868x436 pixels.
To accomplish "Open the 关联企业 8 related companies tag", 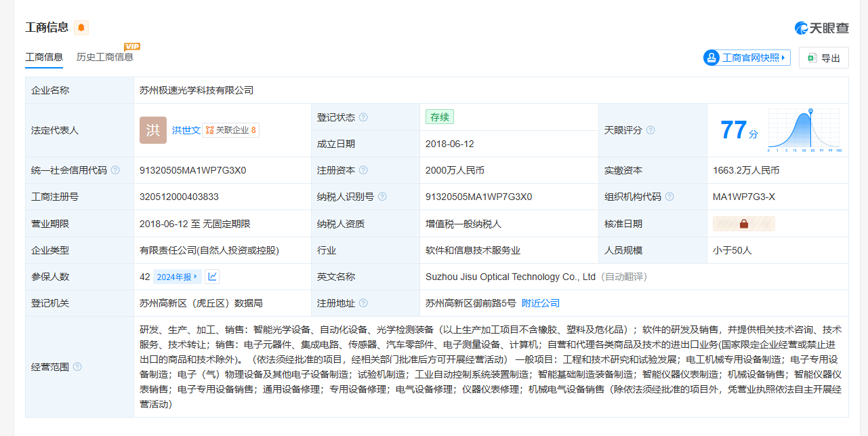I will coord(231,130).
